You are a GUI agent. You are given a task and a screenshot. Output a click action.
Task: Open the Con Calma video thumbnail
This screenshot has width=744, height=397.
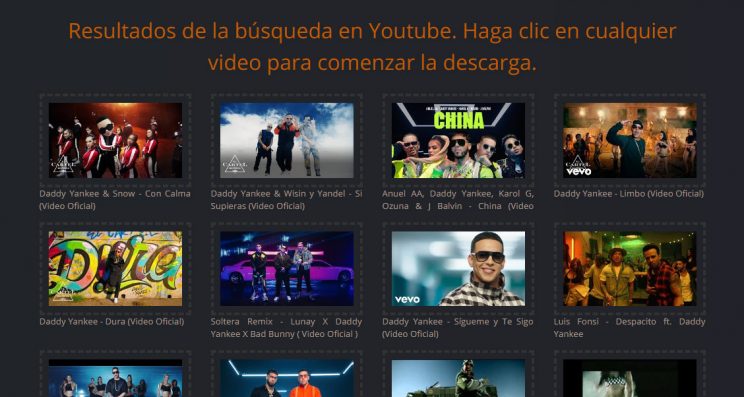pos(115,140)
